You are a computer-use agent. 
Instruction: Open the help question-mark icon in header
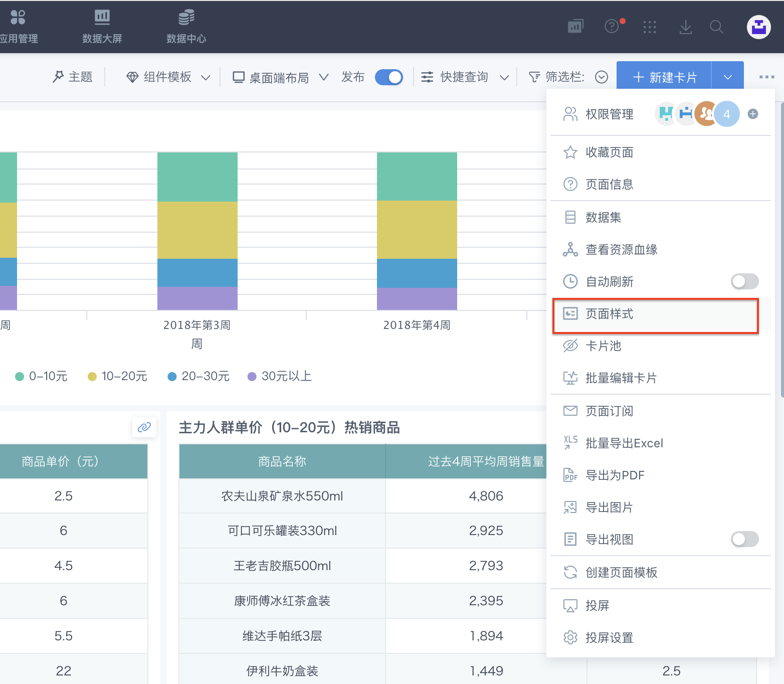pos(613,26)
